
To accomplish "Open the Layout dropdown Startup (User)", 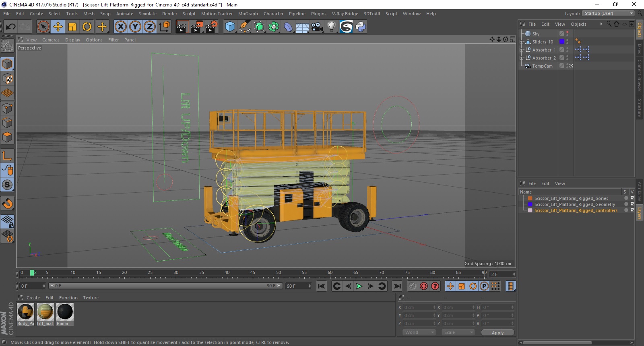I will coord(608,13).
